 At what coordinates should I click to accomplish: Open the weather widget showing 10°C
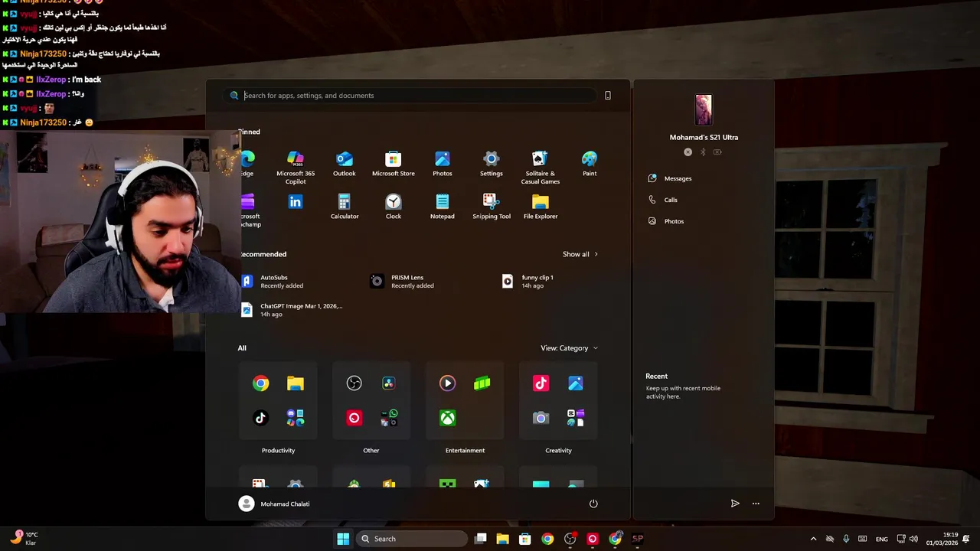24,539
